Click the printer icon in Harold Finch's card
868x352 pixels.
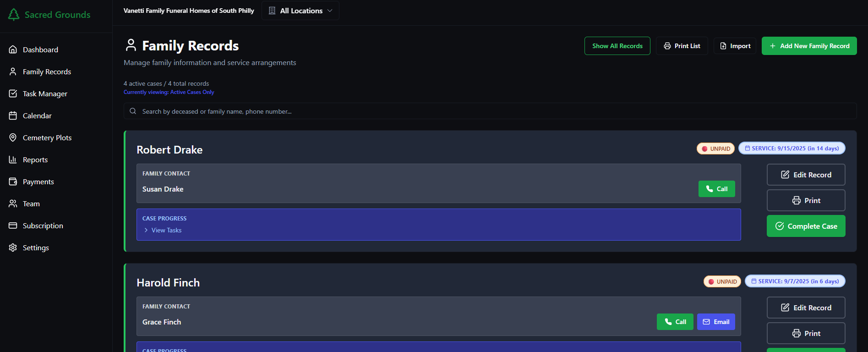pyautogui.click(x=797, y=333)
